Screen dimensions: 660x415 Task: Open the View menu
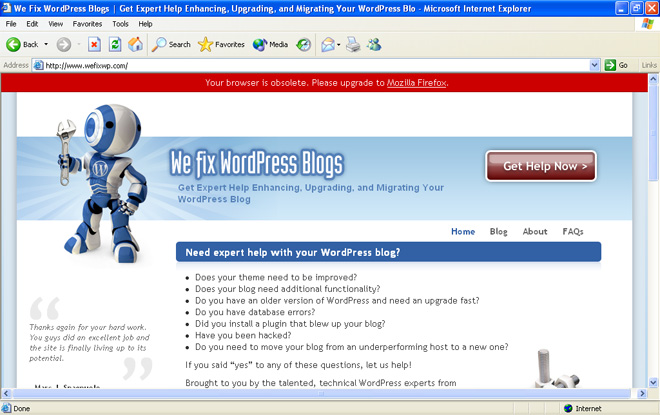56,24
